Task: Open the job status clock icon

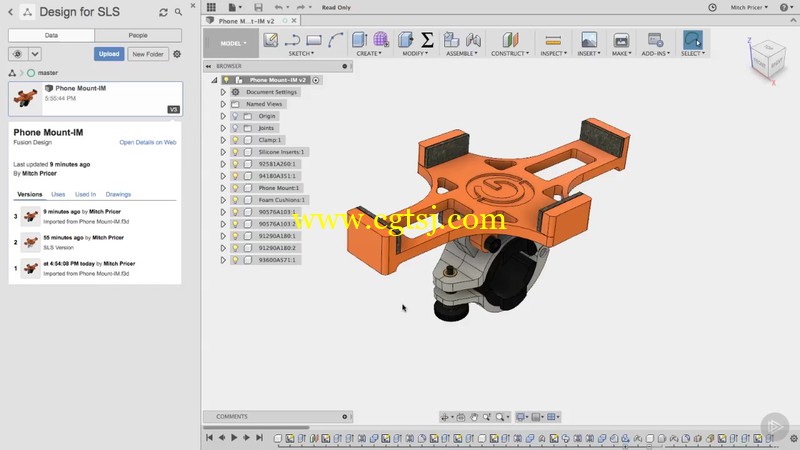Action: 712,7
